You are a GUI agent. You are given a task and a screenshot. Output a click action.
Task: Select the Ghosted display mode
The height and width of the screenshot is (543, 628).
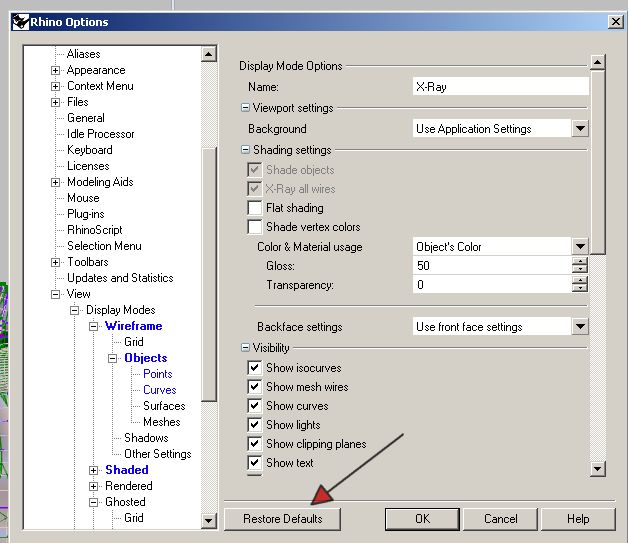click(x=125, y=502)
